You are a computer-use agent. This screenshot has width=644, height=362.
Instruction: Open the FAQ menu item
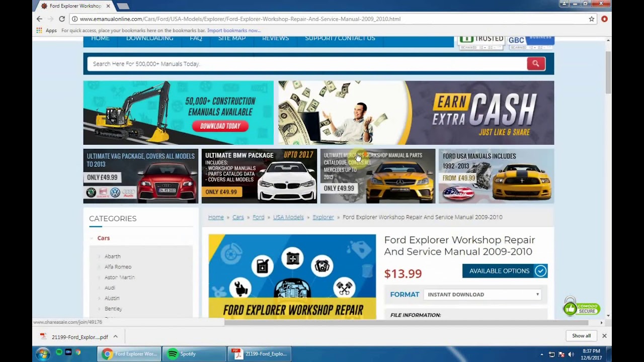coord(196,39)
